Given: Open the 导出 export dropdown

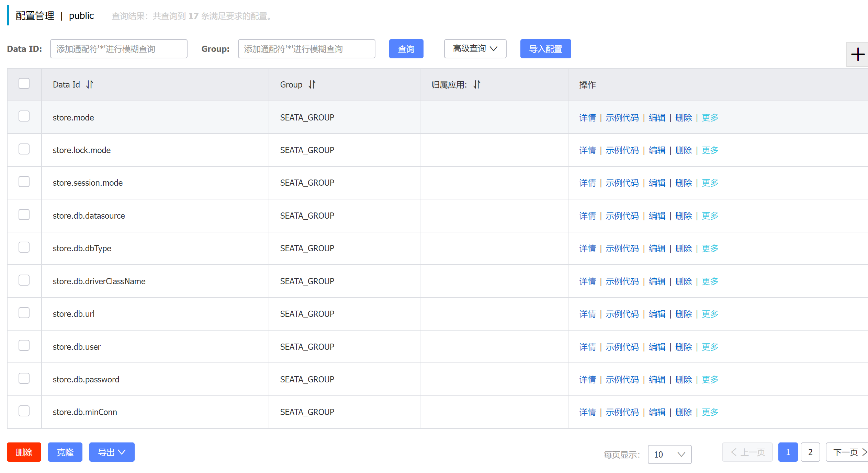Looking at the screenshot, I should 112,452.
